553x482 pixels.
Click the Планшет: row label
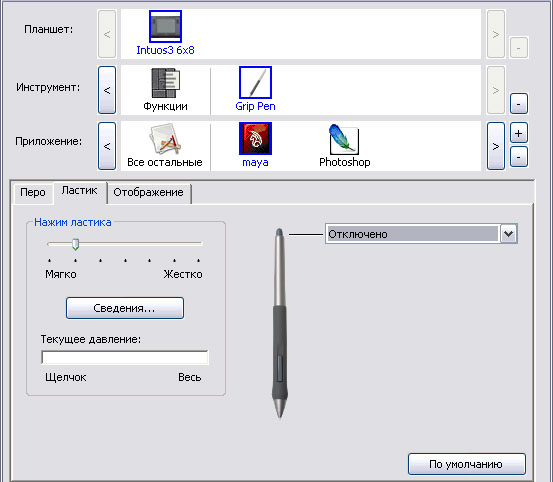pos(48,29)
